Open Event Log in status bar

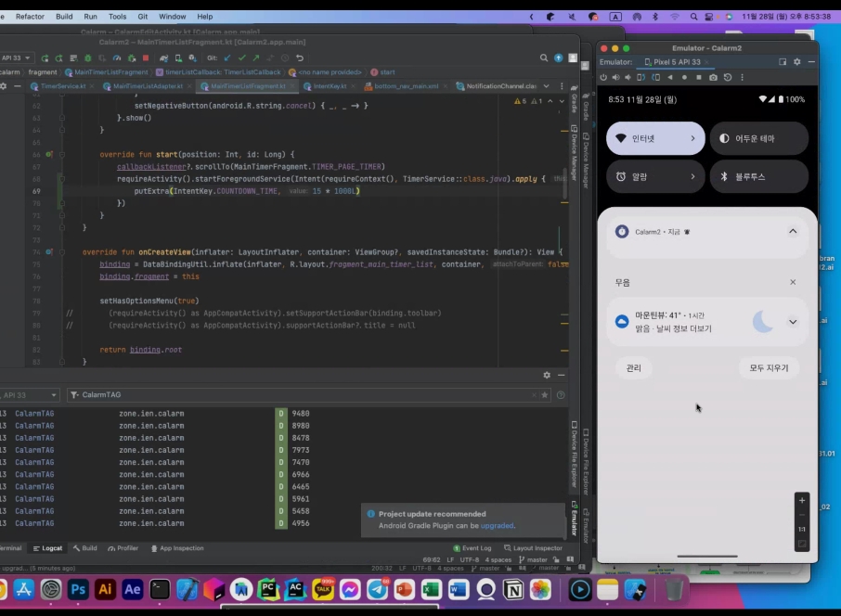[472, 548]
